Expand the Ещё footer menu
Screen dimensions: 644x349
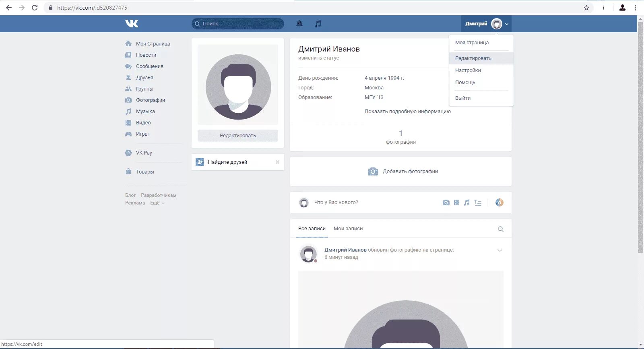pos(157,203)
